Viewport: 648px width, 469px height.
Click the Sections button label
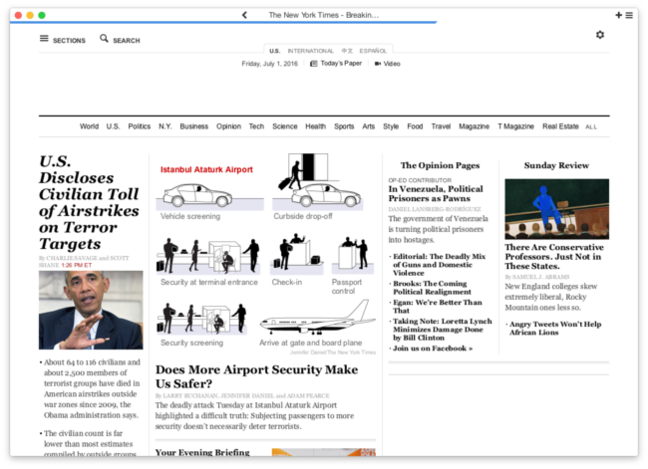69,40
